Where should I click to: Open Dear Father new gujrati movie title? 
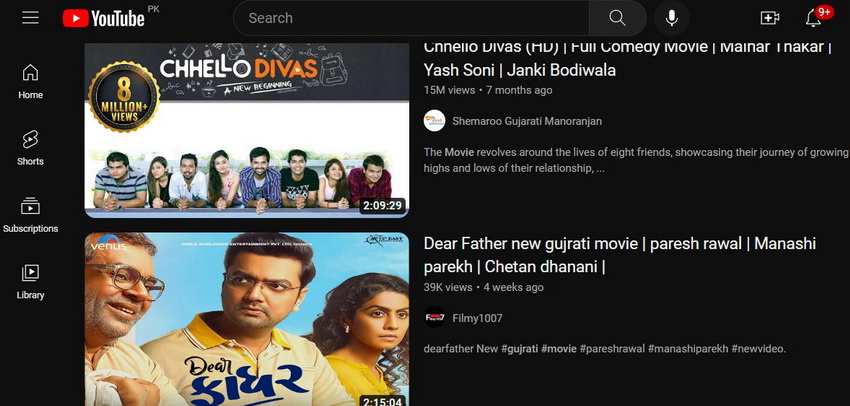click(x=620, y=255)
